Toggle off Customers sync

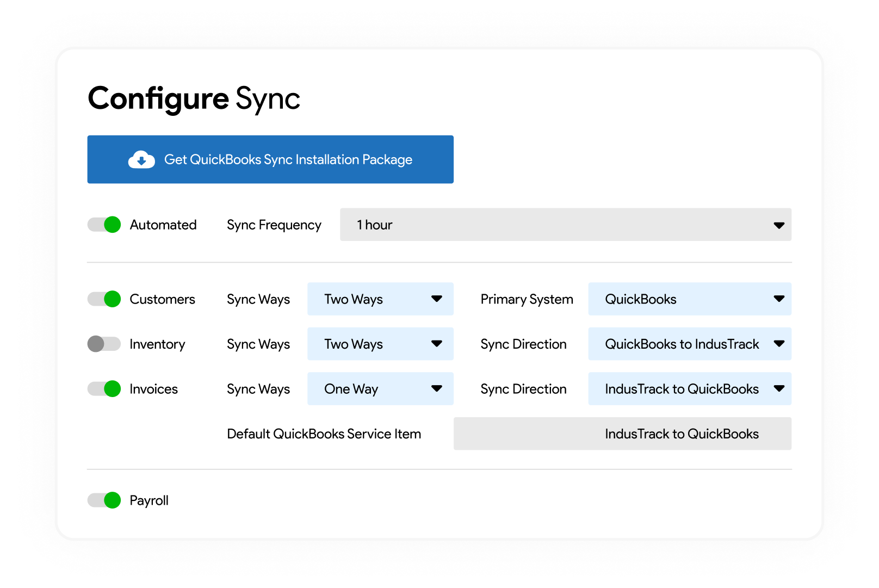point(104,299)
